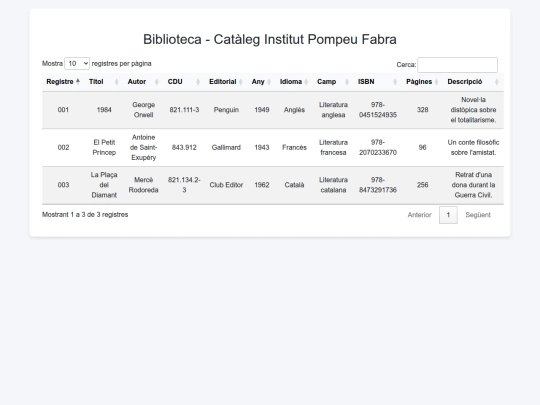Click the Biblioteca catalog heading
This screenshot has height=405, width=540.
[270, 39]
